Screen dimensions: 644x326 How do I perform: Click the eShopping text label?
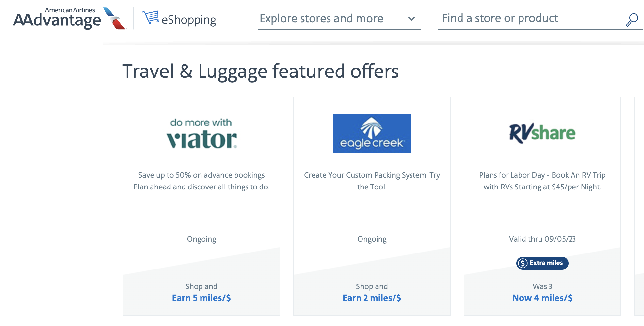pos(189,20)
